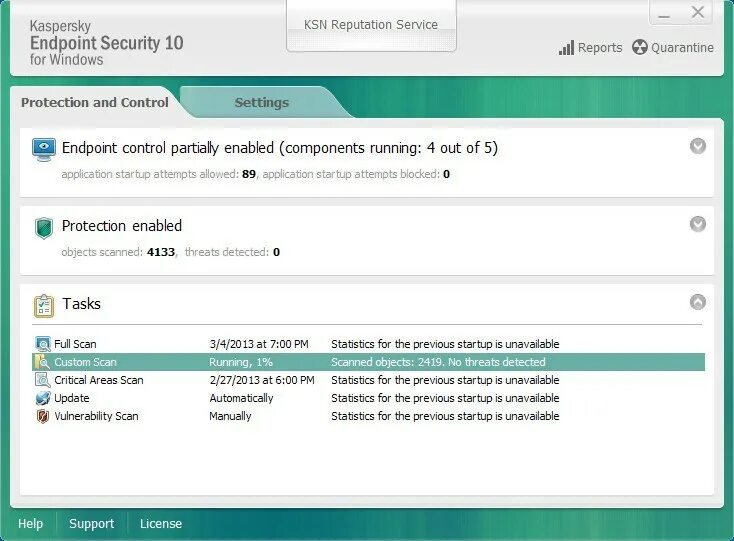Expand the Protection enabled section

(697, 224)
